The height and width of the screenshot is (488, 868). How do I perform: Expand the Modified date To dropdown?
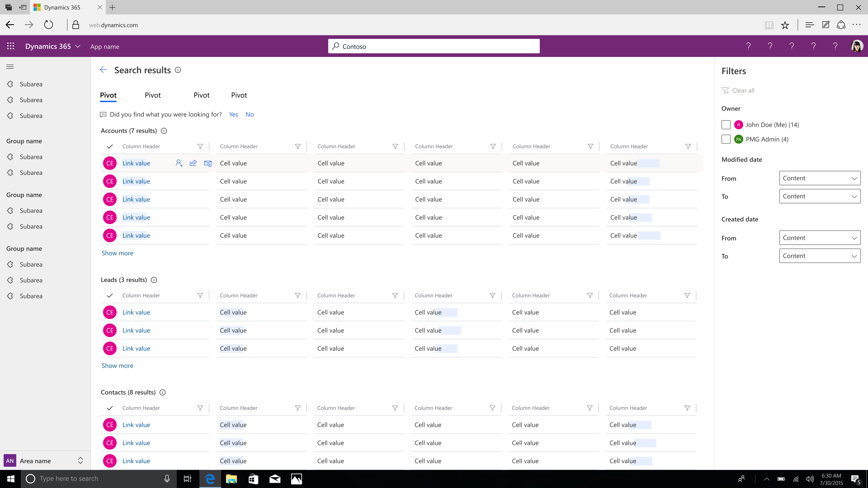(820, 196)
